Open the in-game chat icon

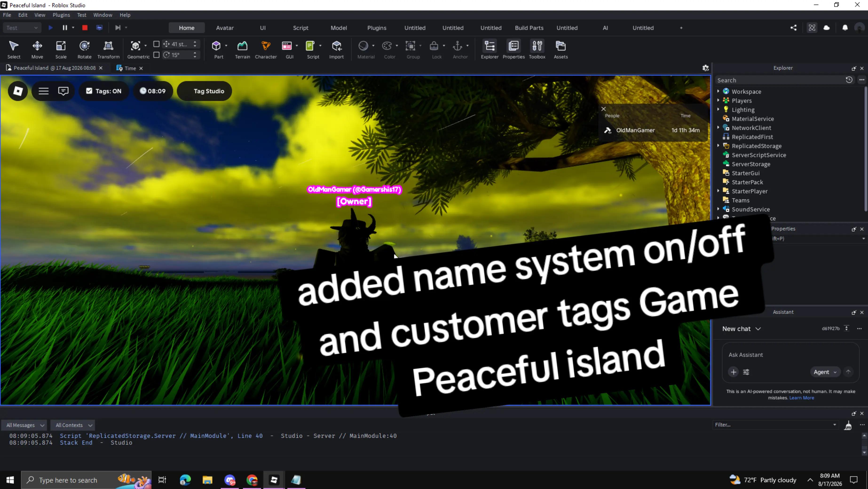[x=63, y=91]
